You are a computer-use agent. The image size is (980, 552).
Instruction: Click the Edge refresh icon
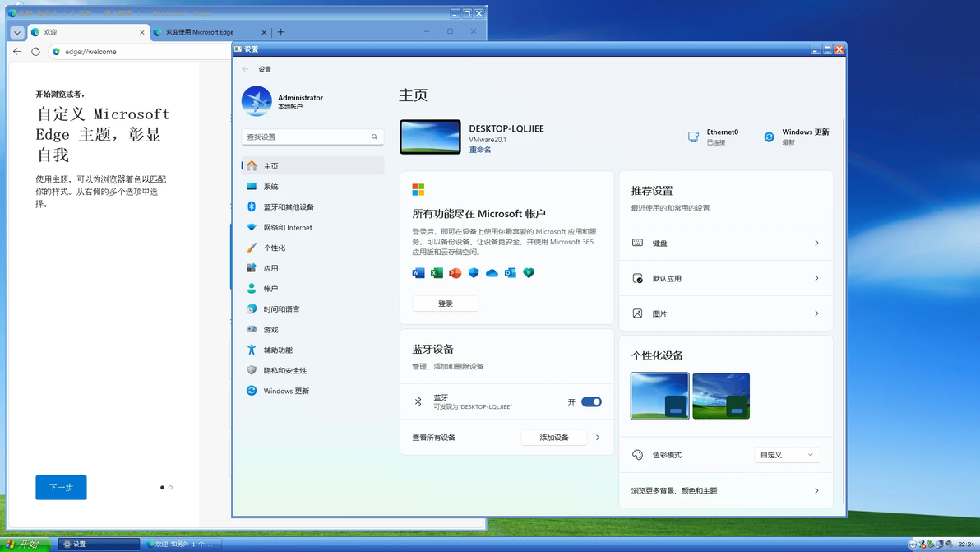pyautogui.click(x=35, y=51)
